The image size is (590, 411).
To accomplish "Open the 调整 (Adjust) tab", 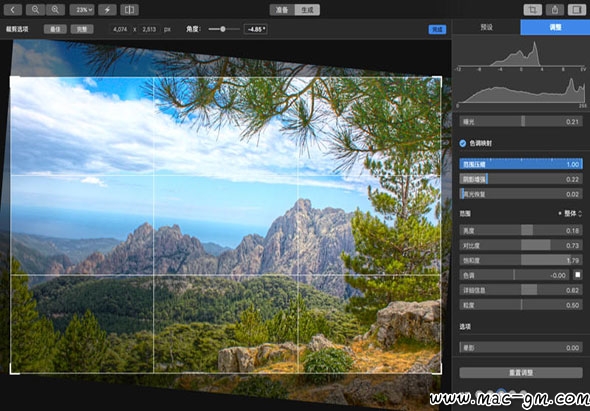I will tap(555, 27).
